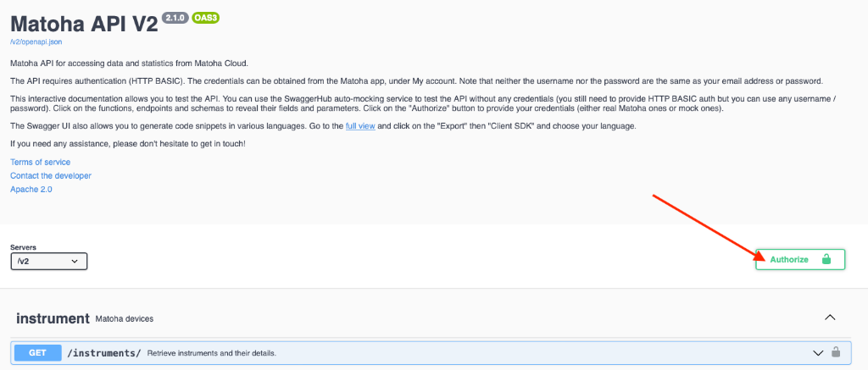
Task: Click Contact the developer link
Action: (51, 176)
